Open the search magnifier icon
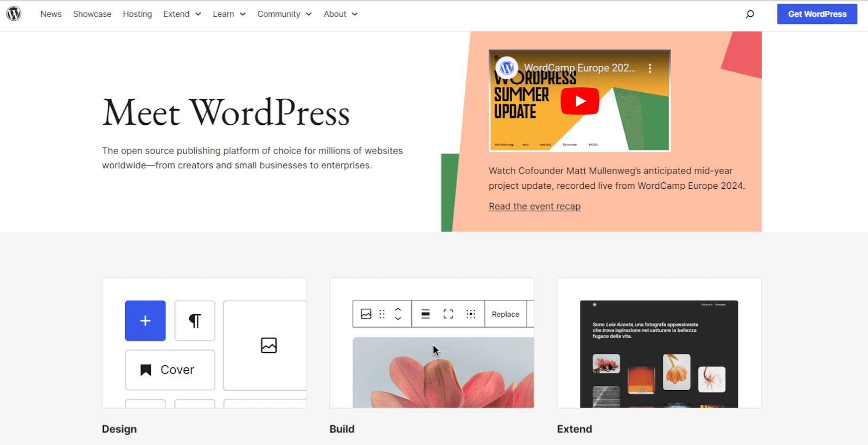The height and width of the screenshot is (445, 868). 750,14
